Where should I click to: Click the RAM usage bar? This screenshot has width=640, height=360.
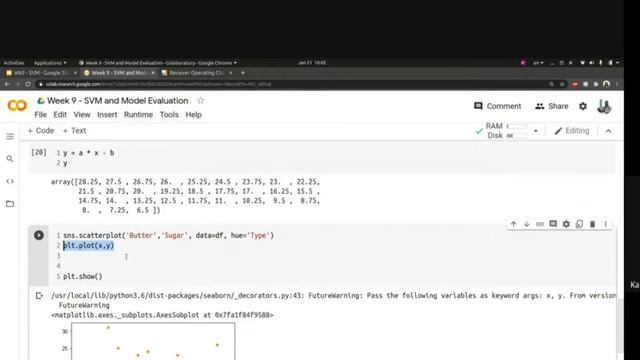(x=517, y=126)
